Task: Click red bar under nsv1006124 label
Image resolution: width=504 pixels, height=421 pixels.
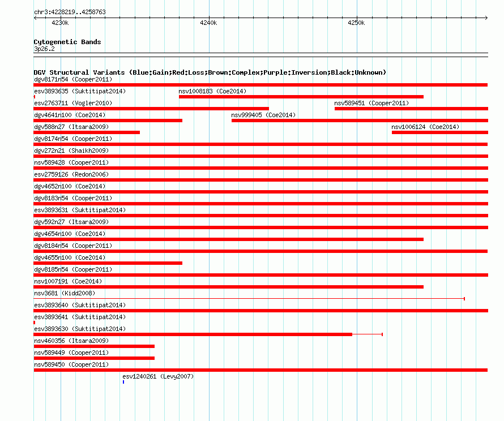Action: pyautogui.click(x=439, y=132)
